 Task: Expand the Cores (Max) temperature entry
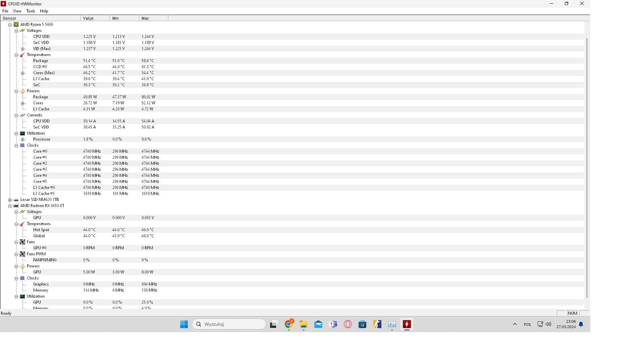22,73
